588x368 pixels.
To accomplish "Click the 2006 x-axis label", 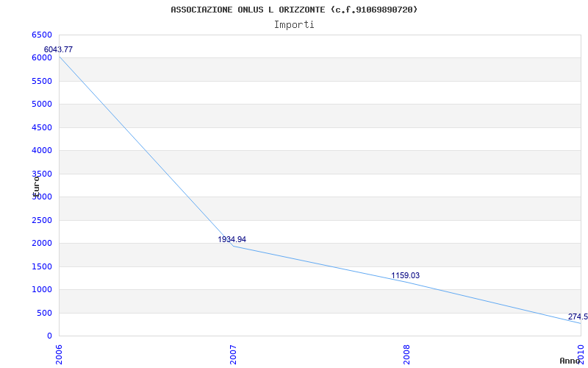I will pos(59,355).
